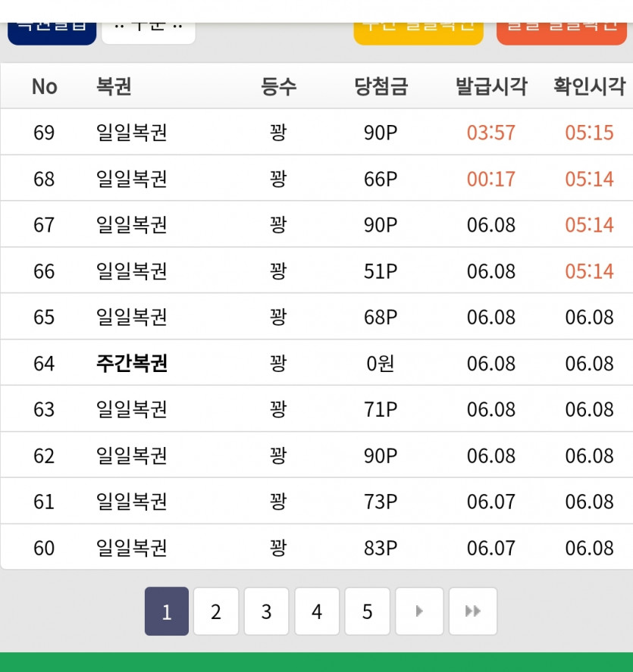Go to page 2
The height and width of the screenshot is (672, 633).
pyautogui.click(x=216, y=611)
